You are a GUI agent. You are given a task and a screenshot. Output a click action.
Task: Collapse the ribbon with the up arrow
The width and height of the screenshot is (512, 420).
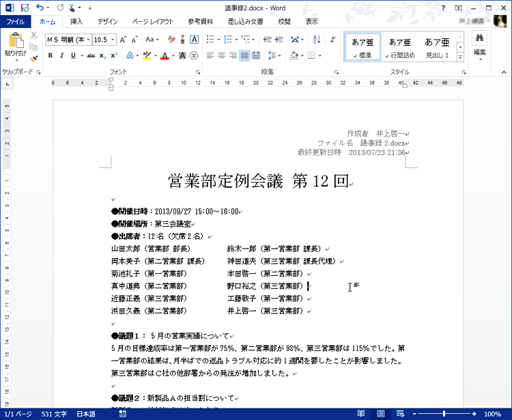coord(504,72)
